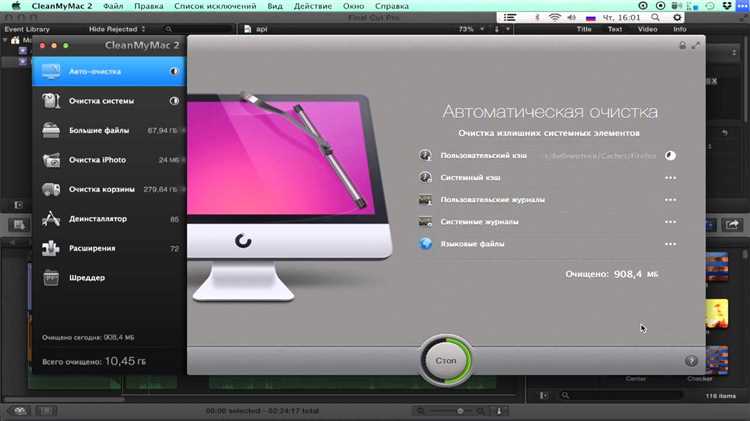Click Системные журналы icon
This screenshot has width=750, height=421.
(425, 222)
